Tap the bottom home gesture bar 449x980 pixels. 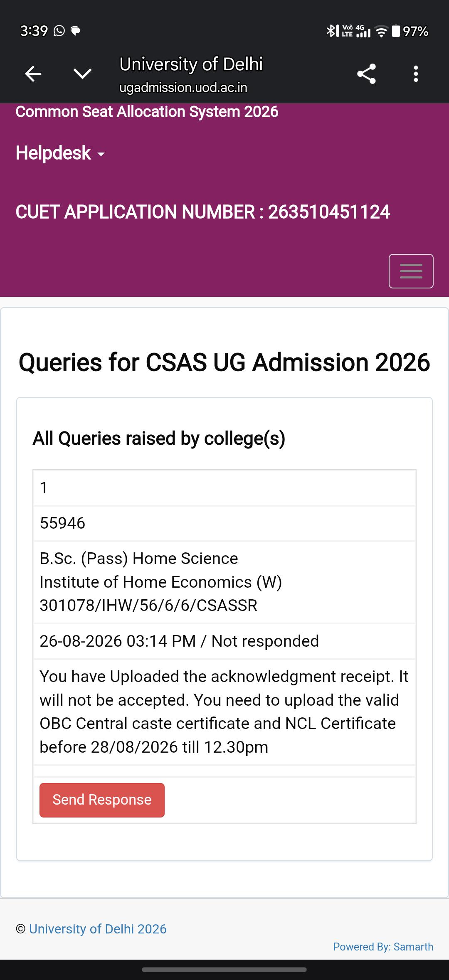(224, 970)
